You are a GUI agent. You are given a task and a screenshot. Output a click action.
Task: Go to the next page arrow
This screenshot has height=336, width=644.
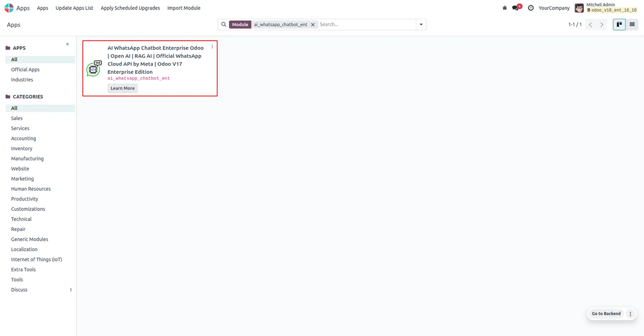pos(602,25)
